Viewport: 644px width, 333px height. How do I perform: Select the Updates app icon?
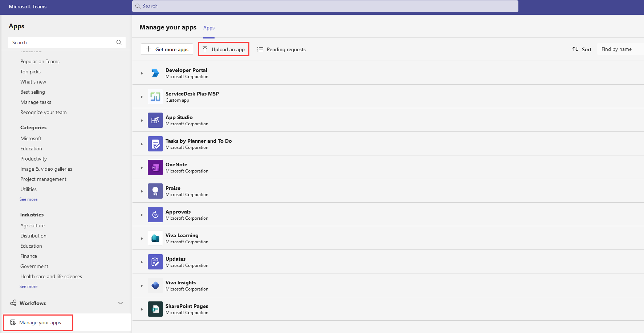pos(155,262)
